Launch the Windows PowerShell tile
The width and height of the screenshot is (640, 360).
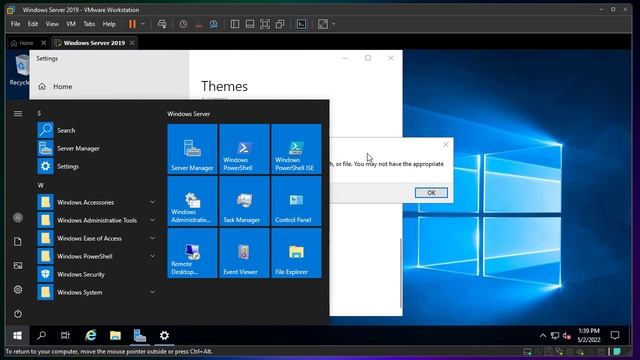244,149
